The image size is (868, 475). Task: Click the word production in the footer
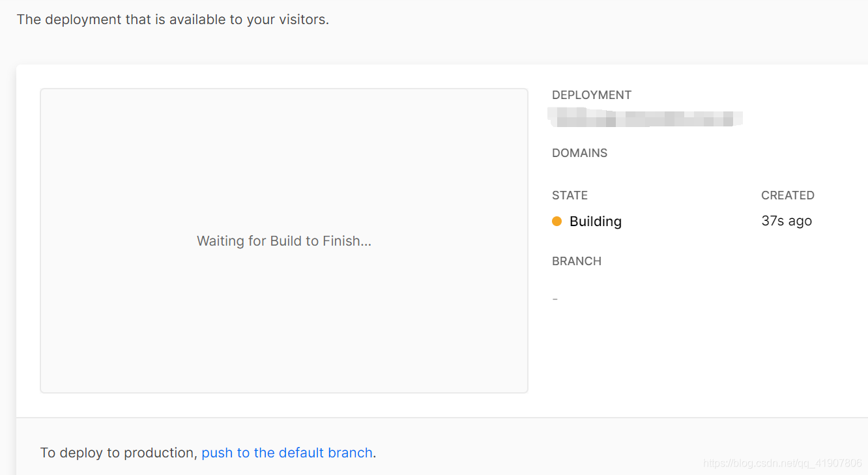point(160,453)
